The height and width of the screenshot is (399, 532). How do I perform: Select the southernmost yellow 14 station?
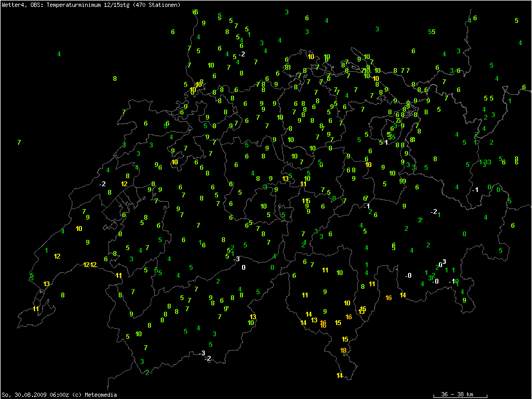[339, 376]
